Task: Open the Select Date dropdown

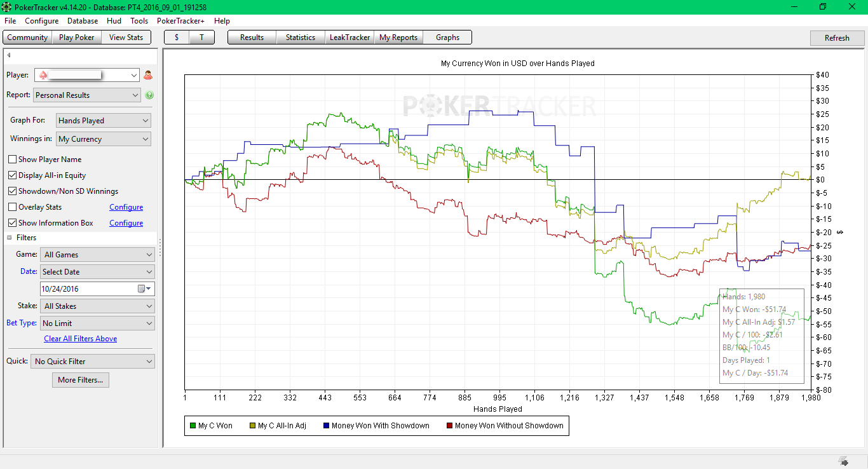Action: click(x=97, y=272)
